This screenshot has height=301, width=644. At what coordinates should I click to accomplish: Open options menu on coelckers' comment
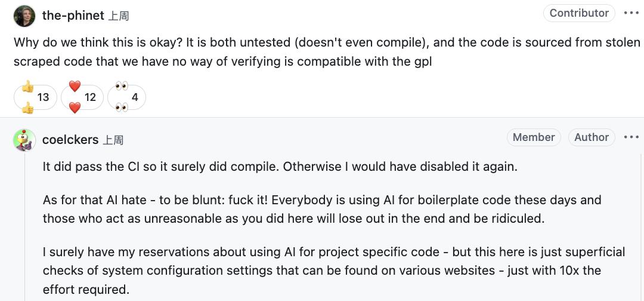pos(631,137)
